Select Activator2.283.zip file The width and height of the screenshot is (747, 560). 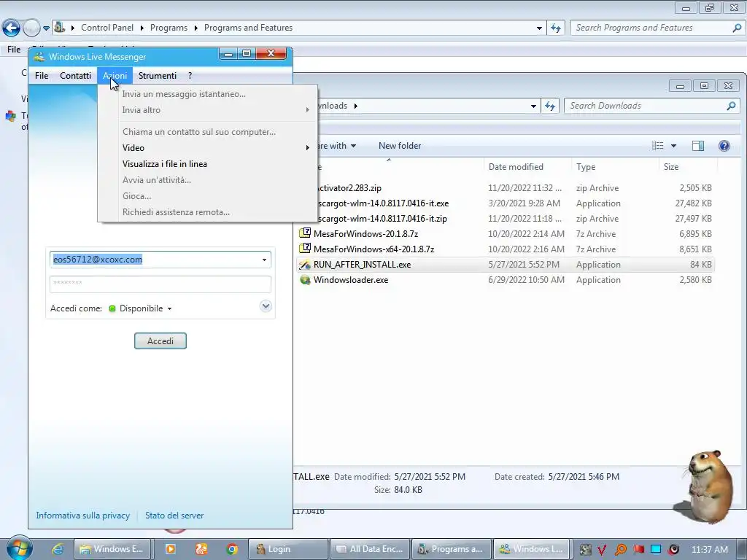[349, 188]
